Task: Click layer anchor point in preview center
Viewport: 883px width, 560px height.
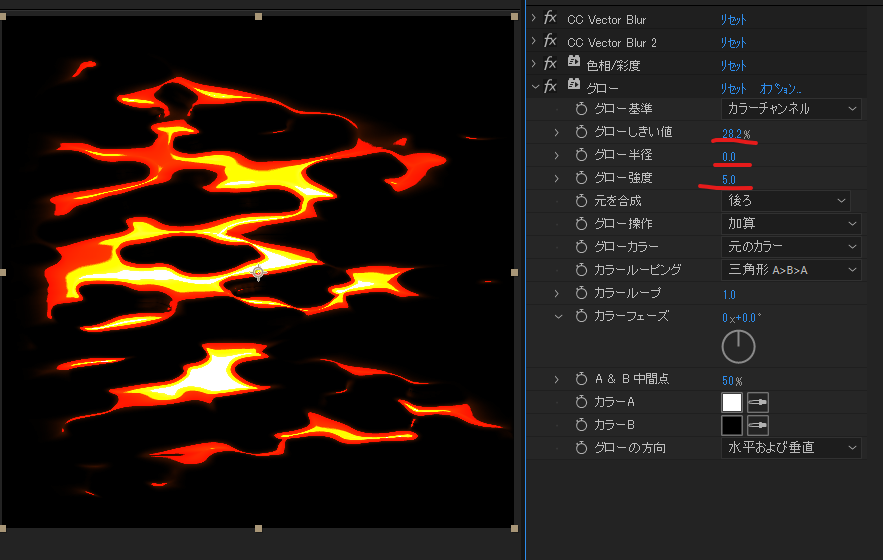Action: click(x=258, y=273)
